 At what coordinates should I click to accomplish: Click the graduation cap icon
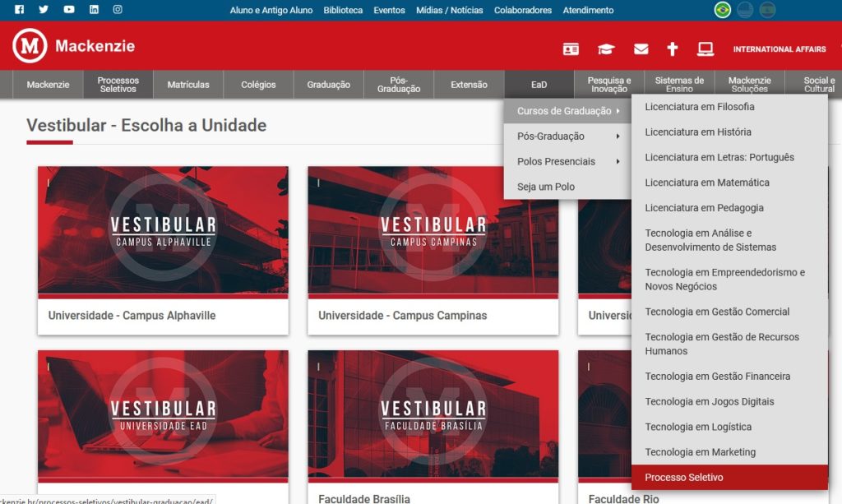click(606, 49)
